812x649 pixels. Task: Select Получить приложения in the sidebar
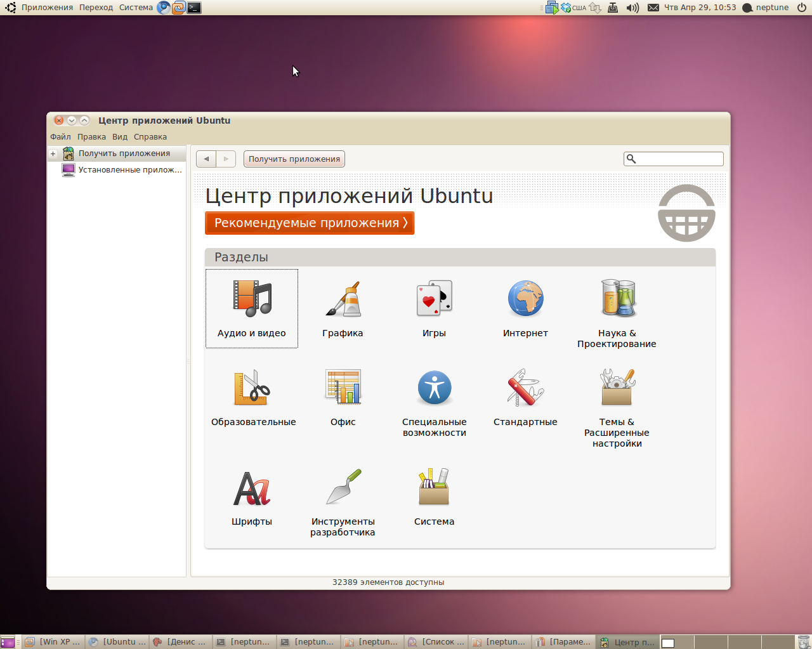[117, 154]
